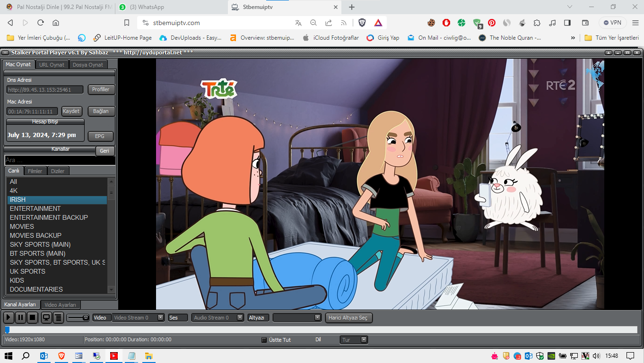The height and width of the screenshot is (363, 644).
Task: Select the BT SPORTS (MAIN) category
Action: [x=57, y=253]
